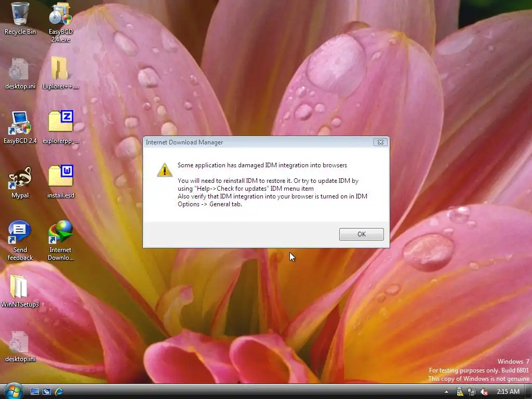Image resolution: width=532 pixels, height=399 pixels.
Task: Select the Send feedback shortcut icon
Action: pyautogui.click(x=20, y=241)
